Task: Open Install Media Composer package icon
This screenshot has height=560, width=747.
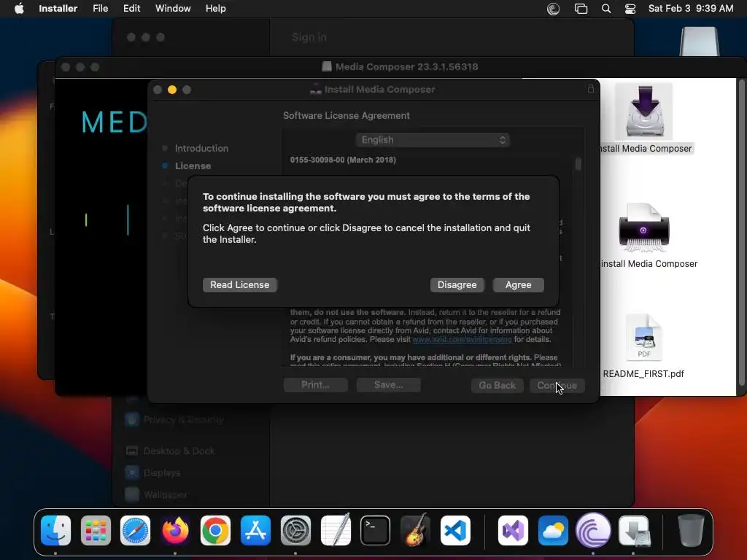Action: pos(643,112)
